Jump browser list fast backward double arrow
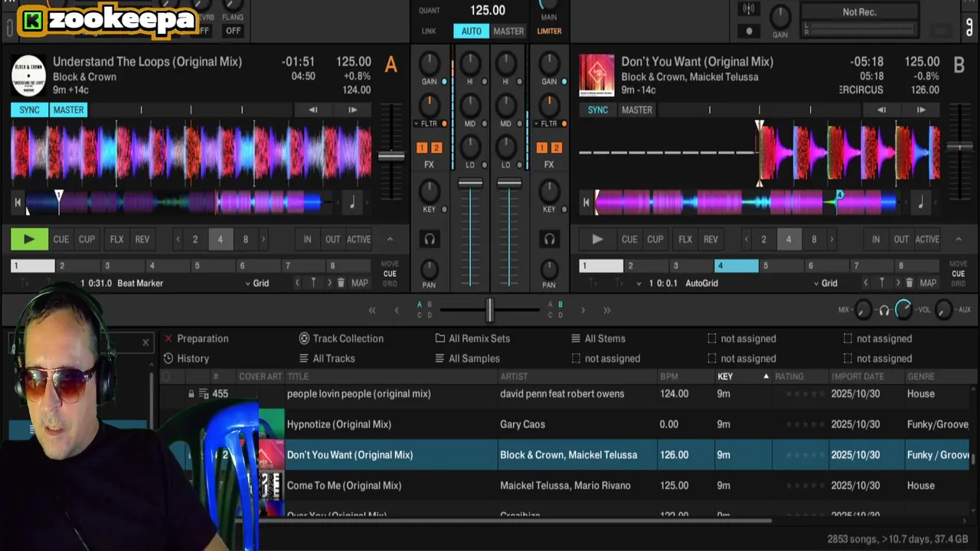This screenshot has height=551, width=980. (x=372, y=310)
